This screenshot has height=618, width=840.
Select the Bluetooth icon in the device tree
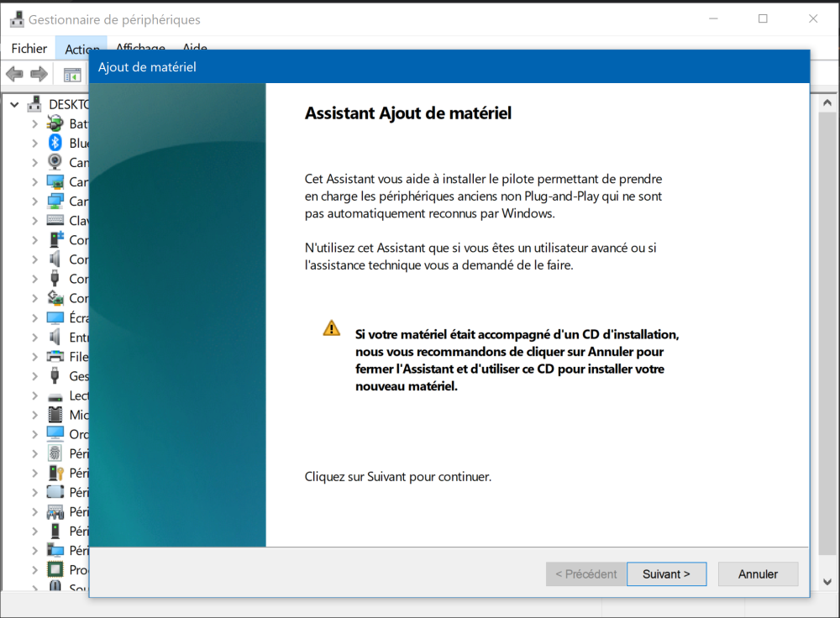55,143
